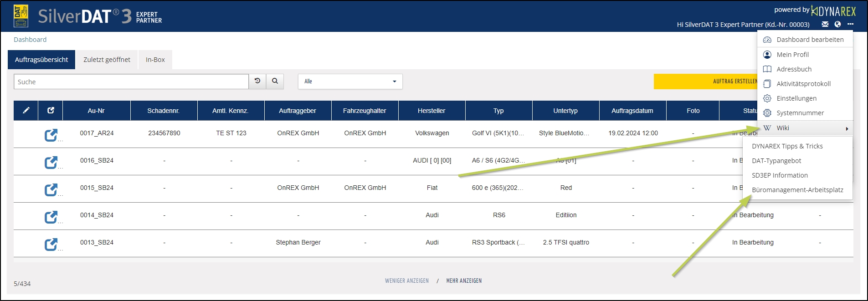Click the globe language icon in header
868x301 pixels.
[x=837, y=25]
